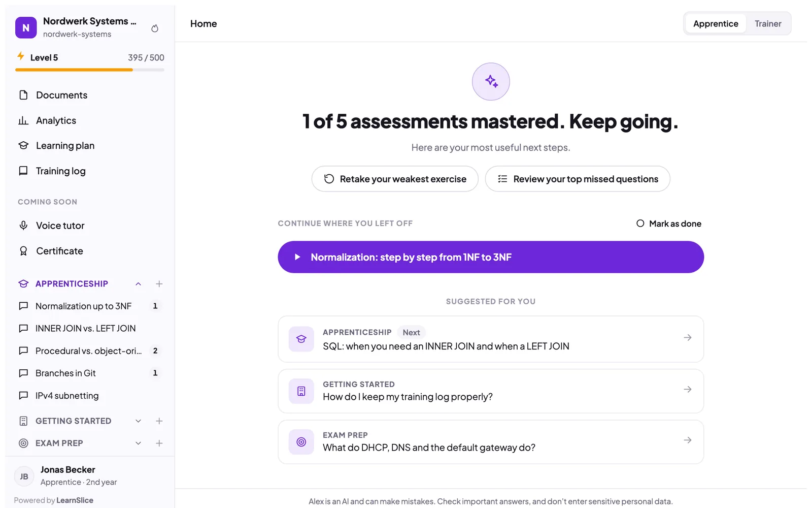The height and width of the screenshot is (508, 812).
Task: Click the streak flame icon in sidebar header
Action: click(x=155, y=28)
